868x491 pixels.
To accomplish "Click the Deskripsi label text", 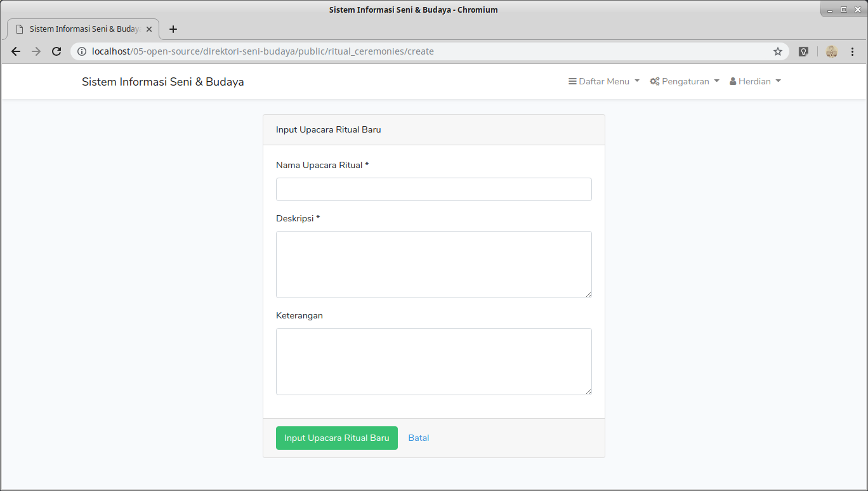I will point(298,218).
